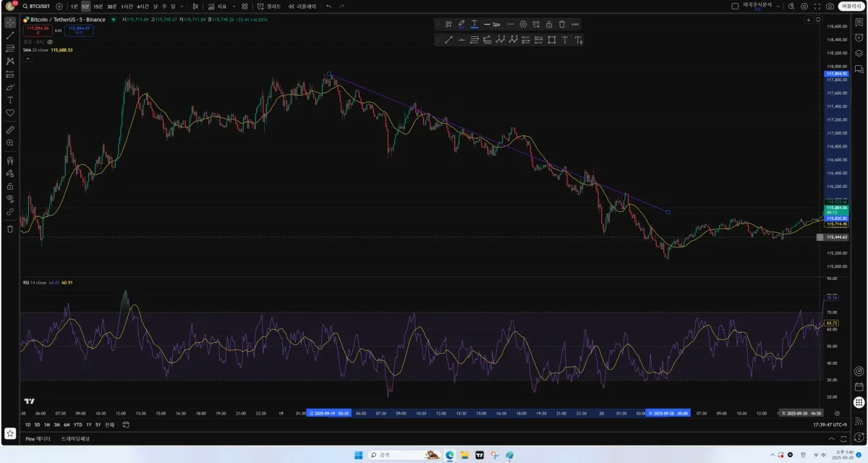Select the 4시간 timeframe

142,6
